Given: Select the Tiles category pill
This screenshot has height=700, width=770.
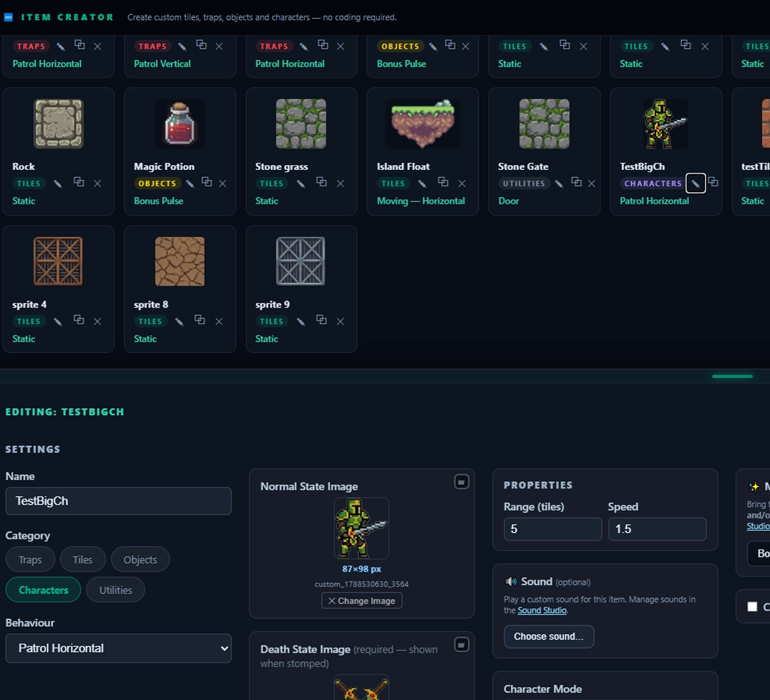Looking at the screenshot, I should (83, 559).
